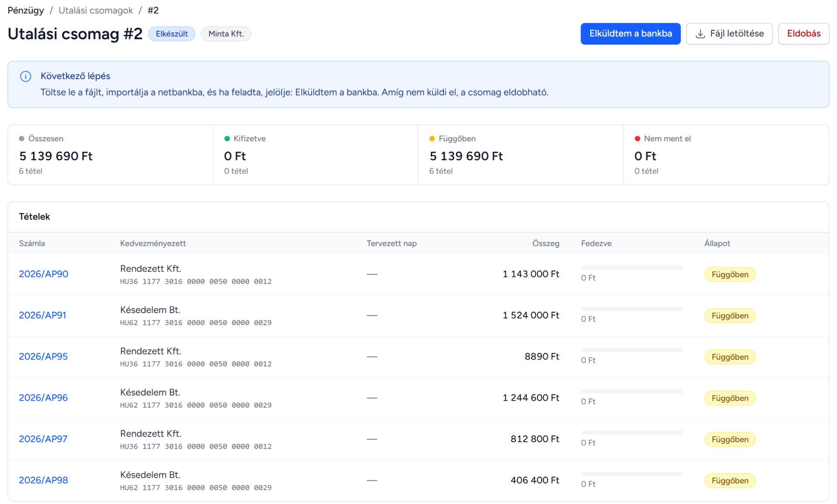The height and width of the screenshot is (504, 837).
Task: Click the Fedezve progress bar for 2026/AP90
Action: click(632, 268)
